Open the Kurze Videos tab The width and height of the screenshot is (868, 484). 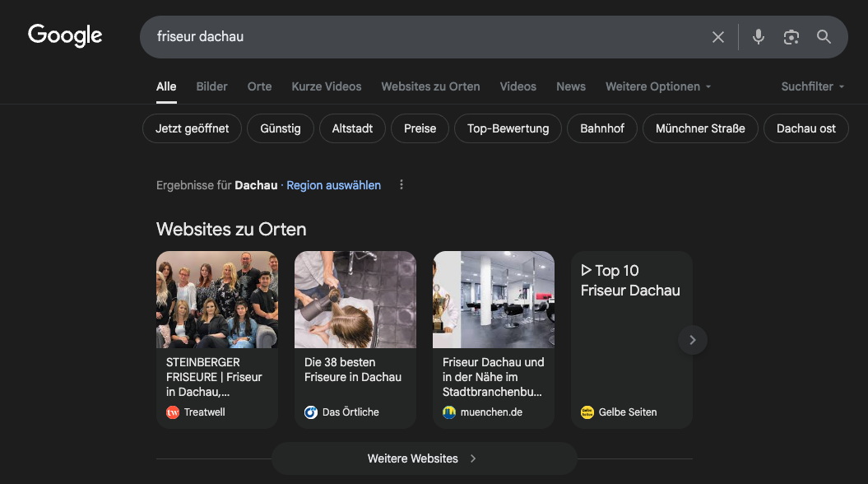[x=327, y=86]
